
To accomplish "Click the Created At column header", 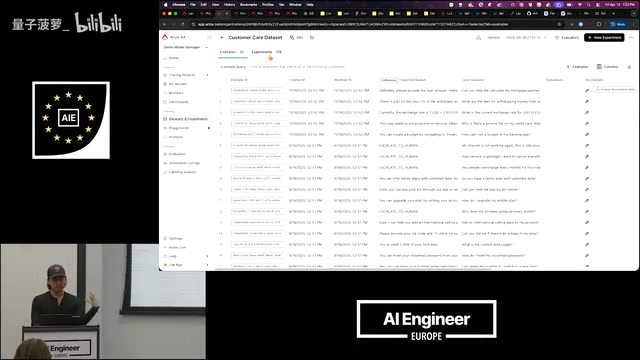I will [x=297, y=80].
